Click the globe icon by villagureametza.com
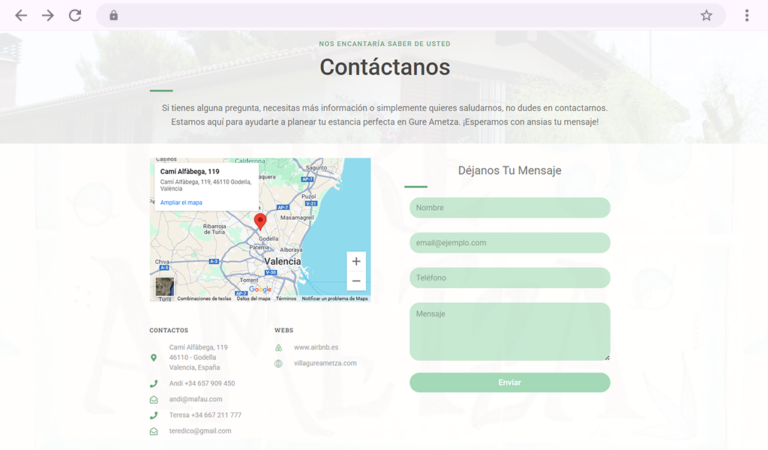Screen dimensions: 768x450 point(278,363)
